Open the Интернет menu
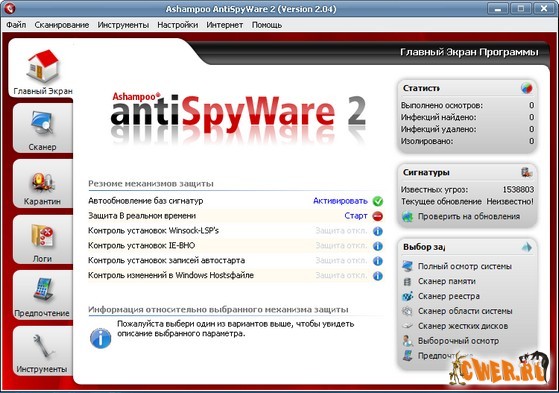 pos(225,25)
